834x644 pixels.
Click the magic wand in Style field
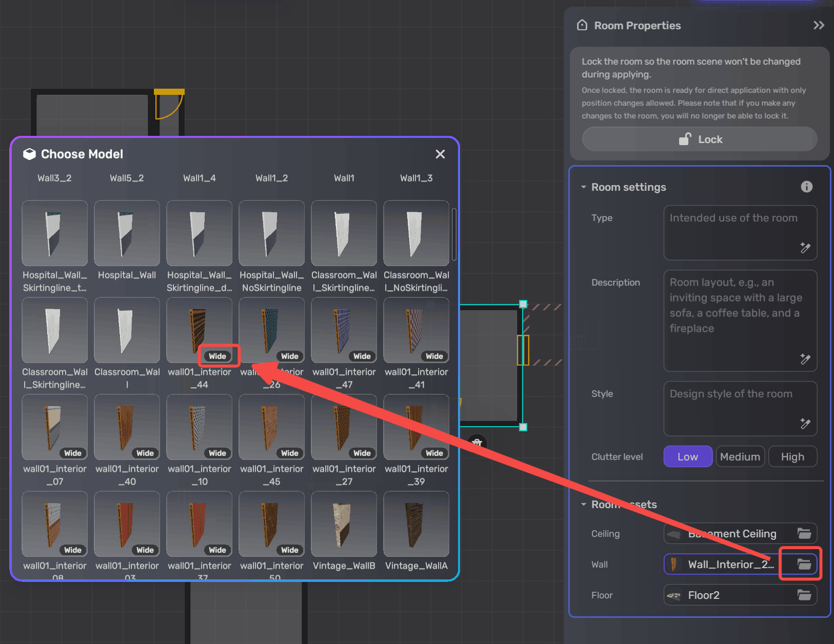coord(805,424)
